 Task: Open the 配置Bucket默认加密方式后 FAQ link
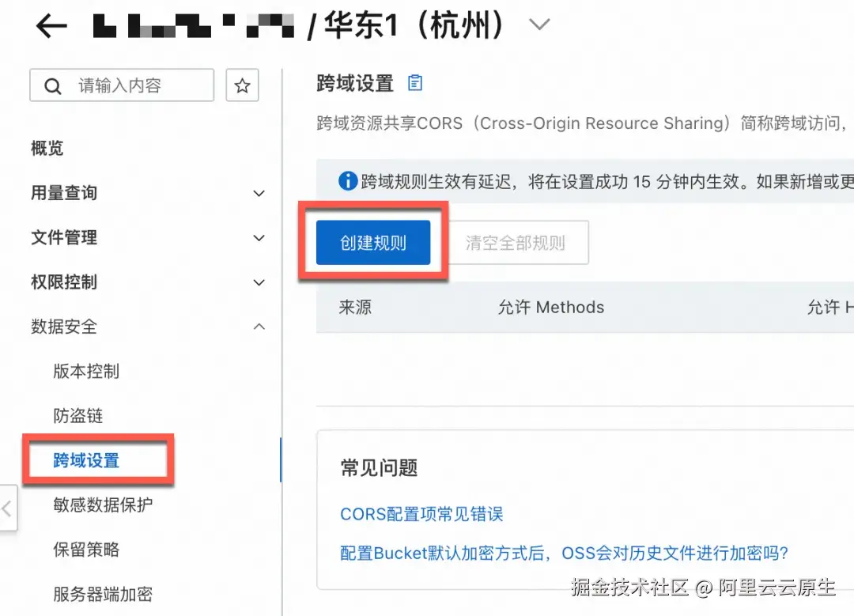565,554
